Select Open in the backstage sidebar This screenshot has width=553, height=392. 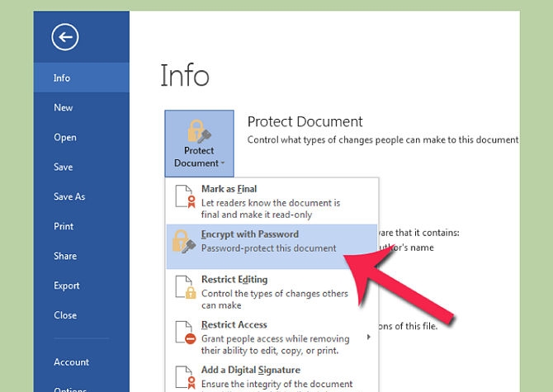(65, 137)
